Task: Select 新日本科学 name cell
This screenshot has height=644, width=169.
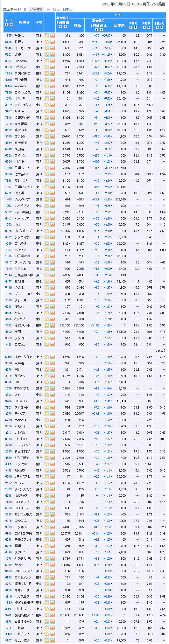Action: coord(24,451)
